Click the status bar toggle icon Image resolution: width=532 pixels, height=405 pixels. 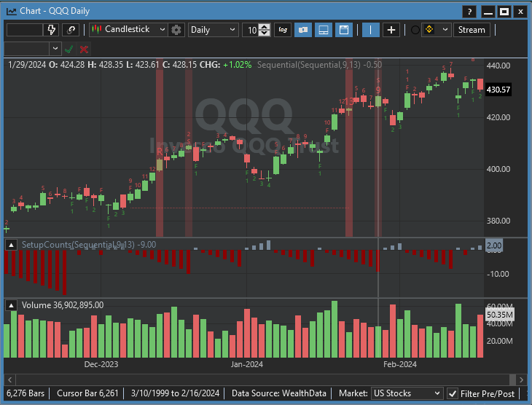(x=324, y=30)
